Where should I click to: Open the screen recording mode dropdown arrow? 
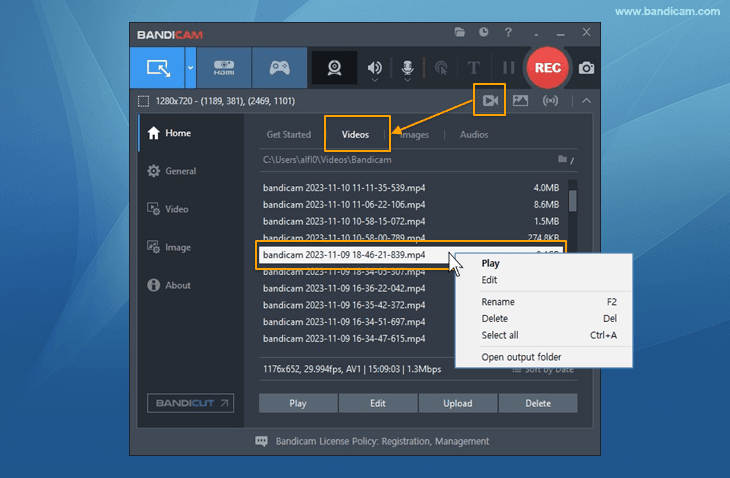190,68
